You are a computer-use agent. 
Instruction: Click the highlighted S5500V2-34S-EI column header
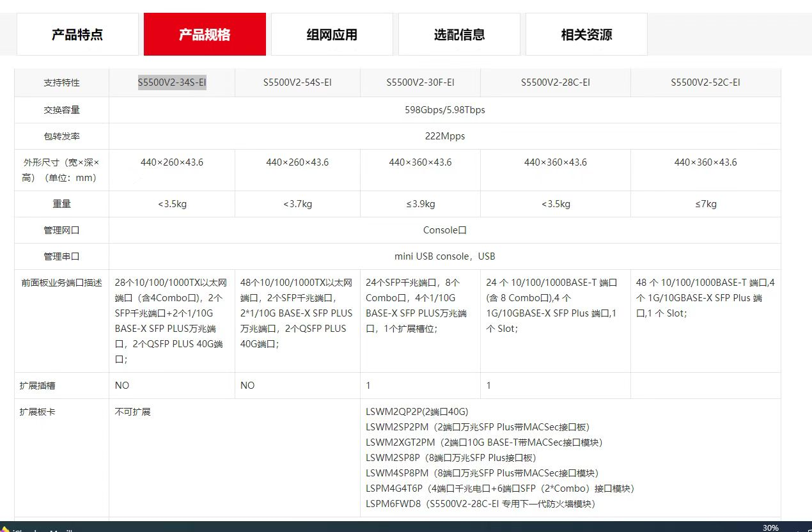tap(172, 82)
